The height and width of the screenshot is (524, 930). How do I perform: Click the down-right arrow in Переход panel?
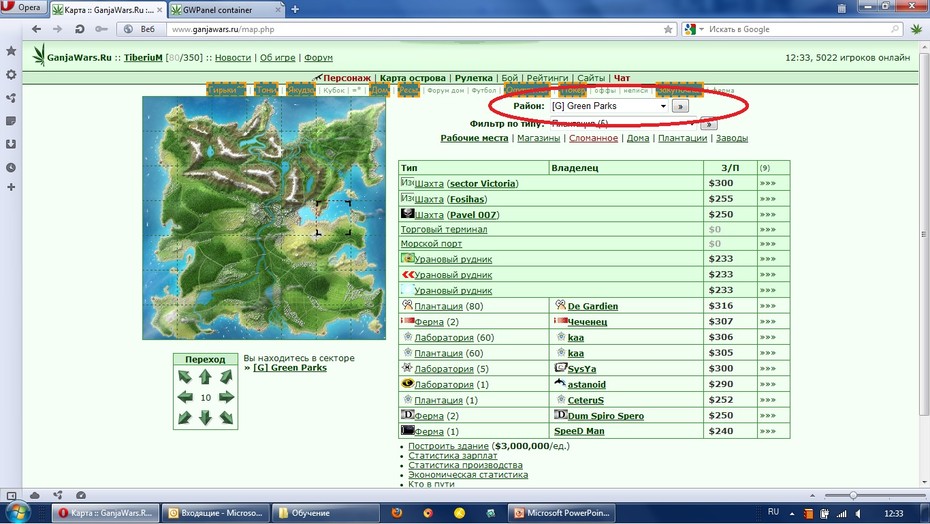point(226,418)
